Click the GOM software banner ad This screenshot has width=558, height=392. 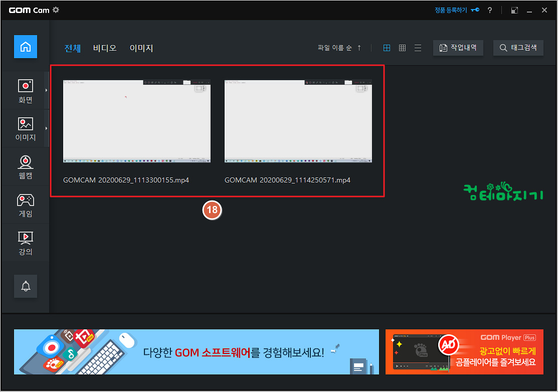[x=197, y=352]
